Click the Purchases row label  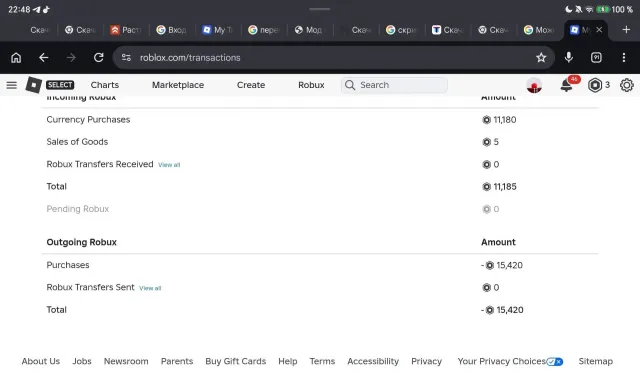coord(68,265)
